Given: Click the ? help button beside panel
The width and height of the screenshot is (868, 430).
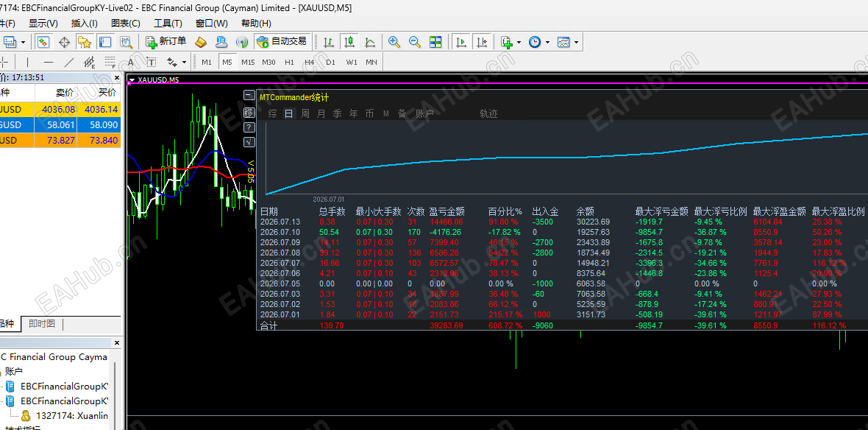Looking at the screenshot, I should (249, 127).
